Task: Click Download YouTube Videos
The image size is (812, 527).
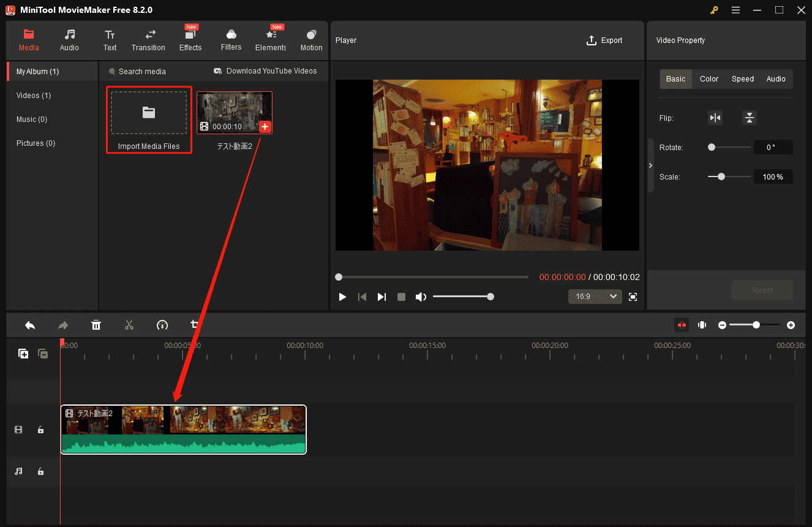Action: (265, 71)
